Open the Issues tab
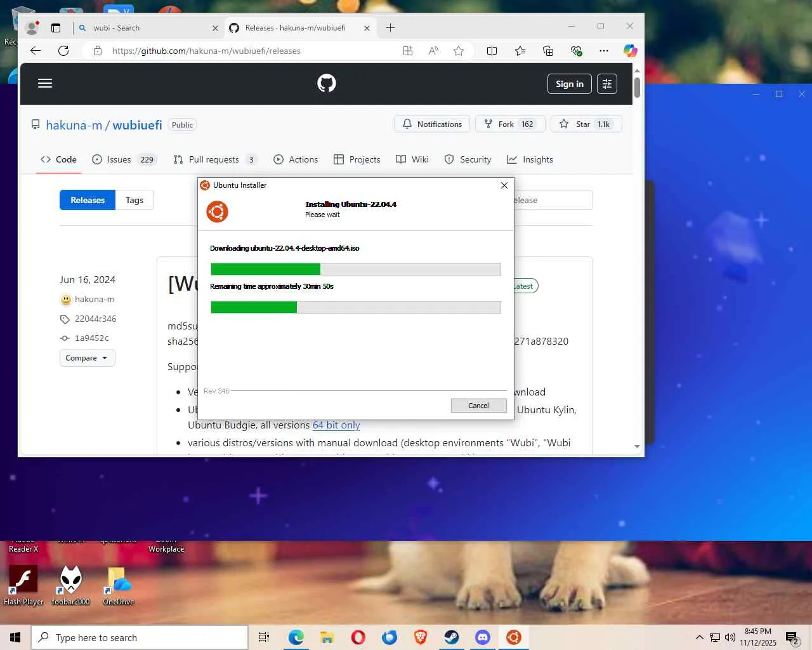Screen dimensions: 812x650 [124, 159]
